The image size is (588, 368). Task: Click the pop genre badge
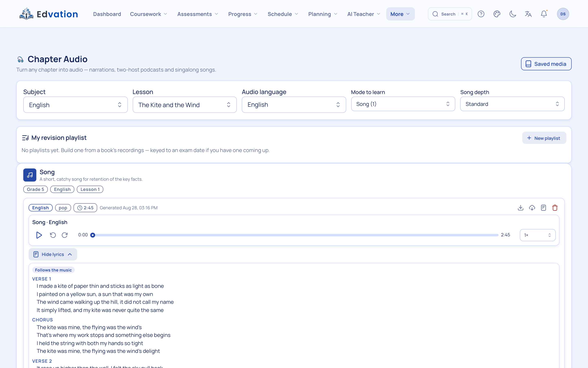click(63, 208)
